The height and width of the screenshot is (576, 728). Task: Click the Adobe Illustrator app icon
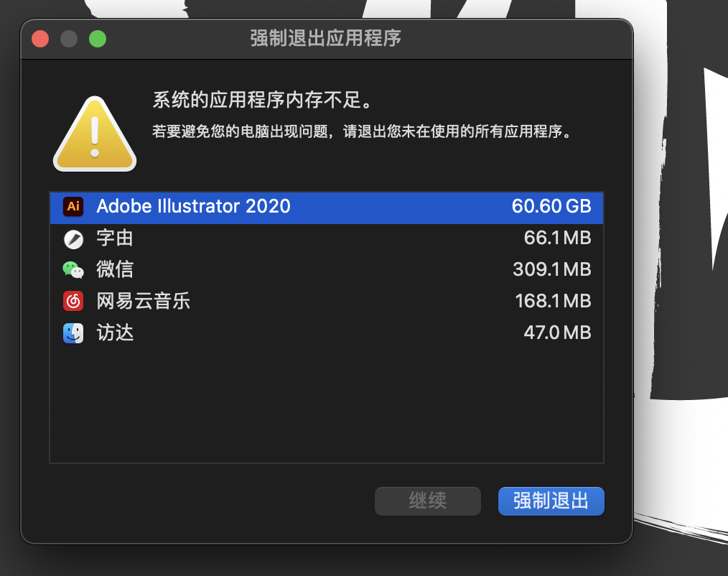click(73, 207)
